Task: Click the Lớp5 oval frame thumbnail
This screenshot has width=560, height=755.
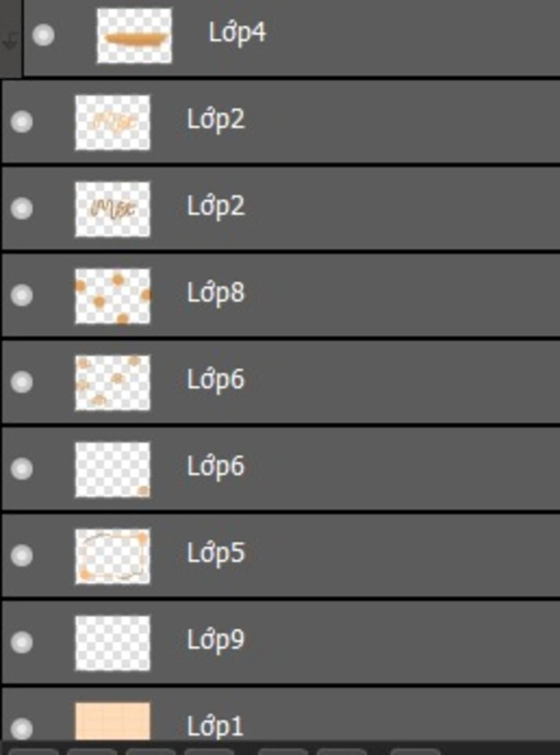Action: point(113,556)
